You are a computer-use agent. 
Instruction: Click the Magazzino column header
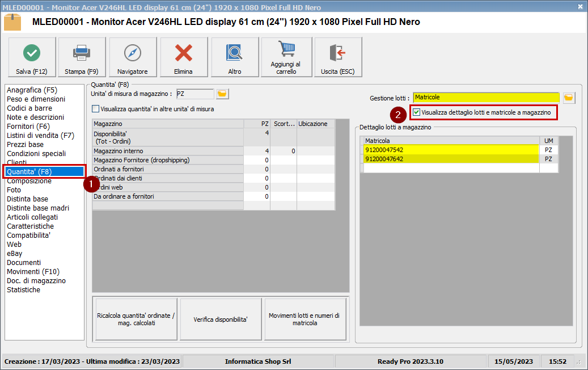(168, 124)
